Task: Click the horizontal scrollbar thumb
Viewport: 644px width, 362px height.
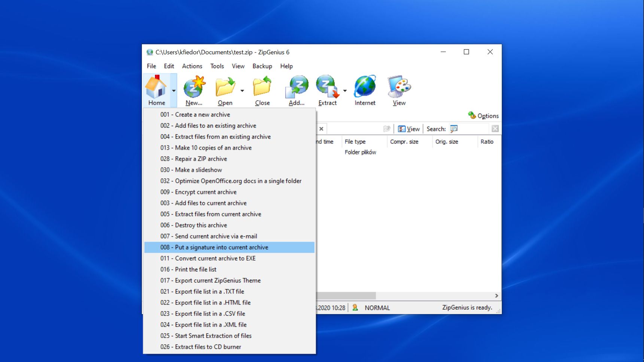Action: [346, 296]
